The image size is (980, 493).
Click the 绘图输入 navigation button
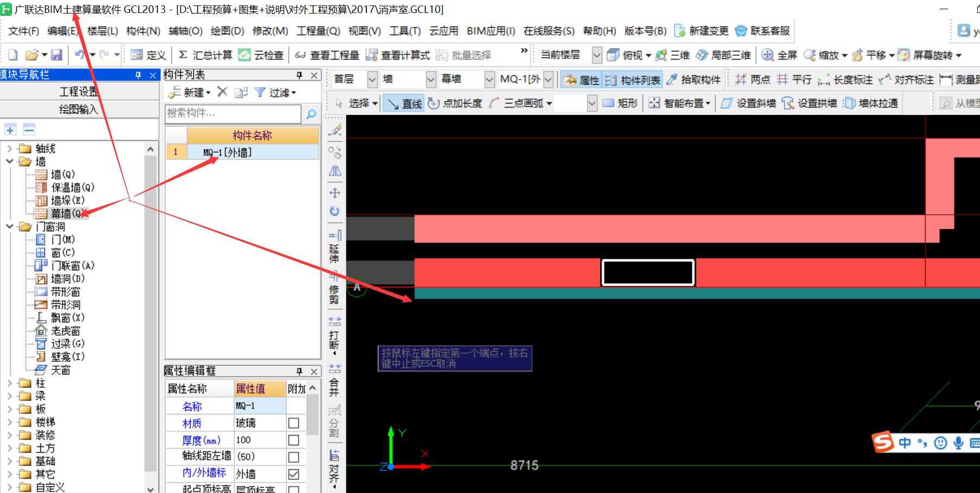79,109
